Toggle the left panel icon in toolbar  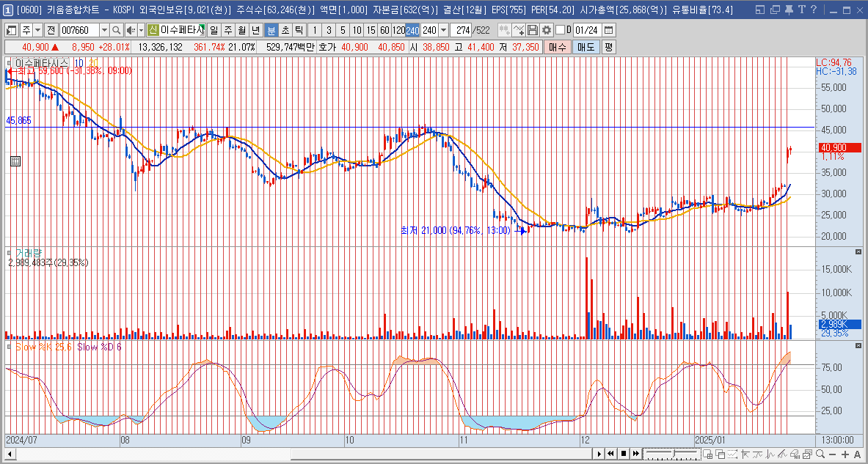tap(11, 30)
